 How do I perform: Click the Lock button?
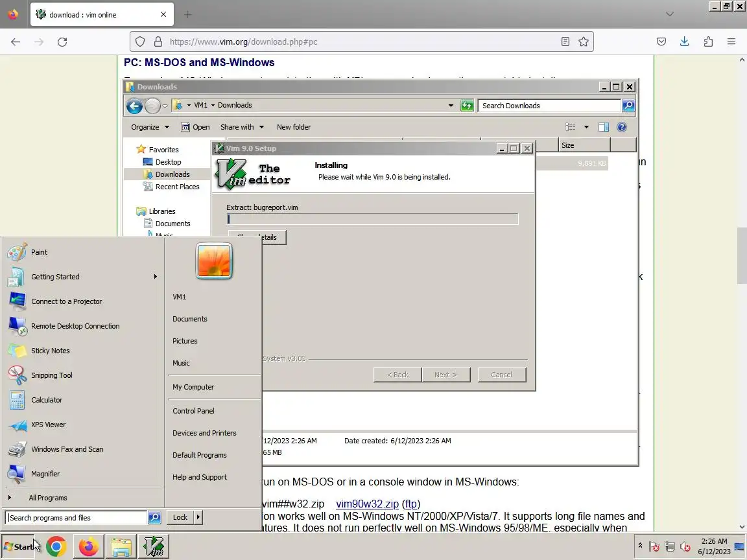180,518
